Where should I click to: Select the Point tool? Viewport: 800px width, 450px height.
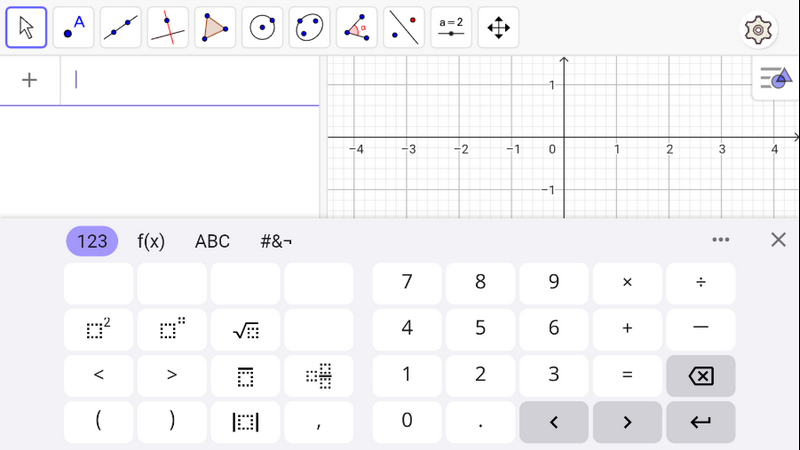pyautogui.click(x=74, y=28)
